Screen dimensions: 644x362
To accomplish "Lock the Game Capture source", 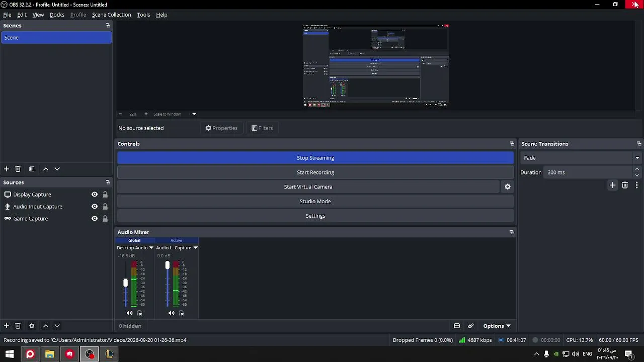I will (105, 219).
